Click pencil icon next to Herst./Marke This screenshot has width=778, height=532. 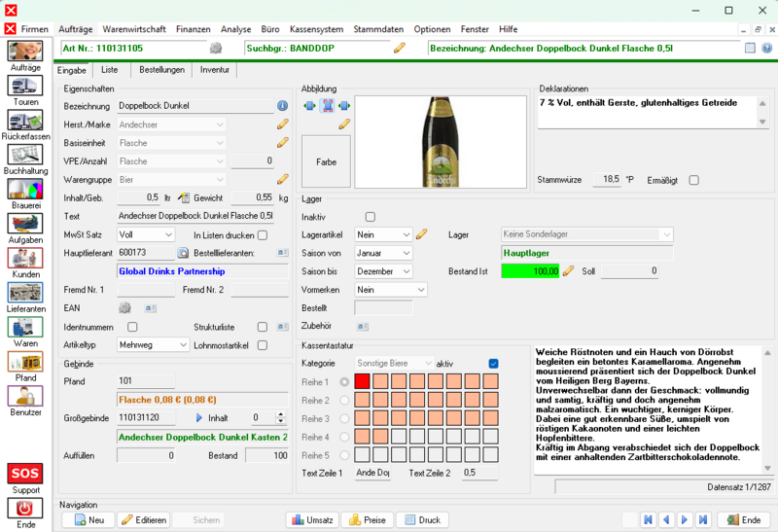coord(282,124)
